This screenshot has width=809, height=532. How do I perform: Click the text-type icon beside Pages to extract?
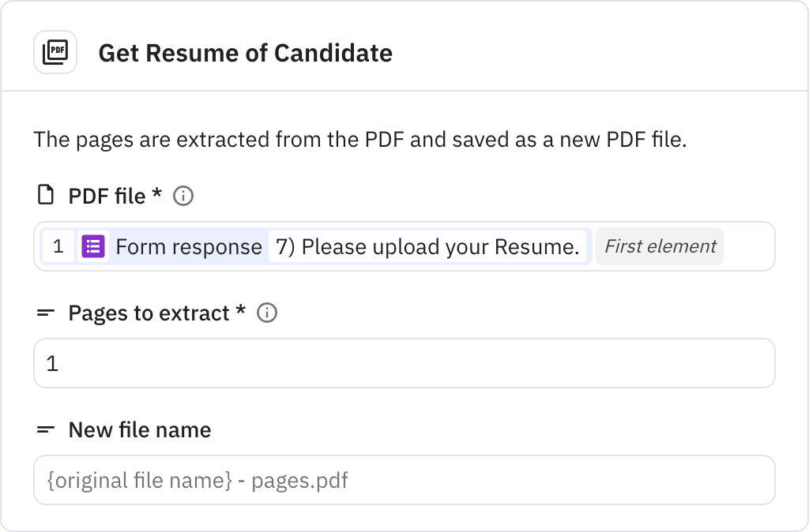[x=46, y=313]
